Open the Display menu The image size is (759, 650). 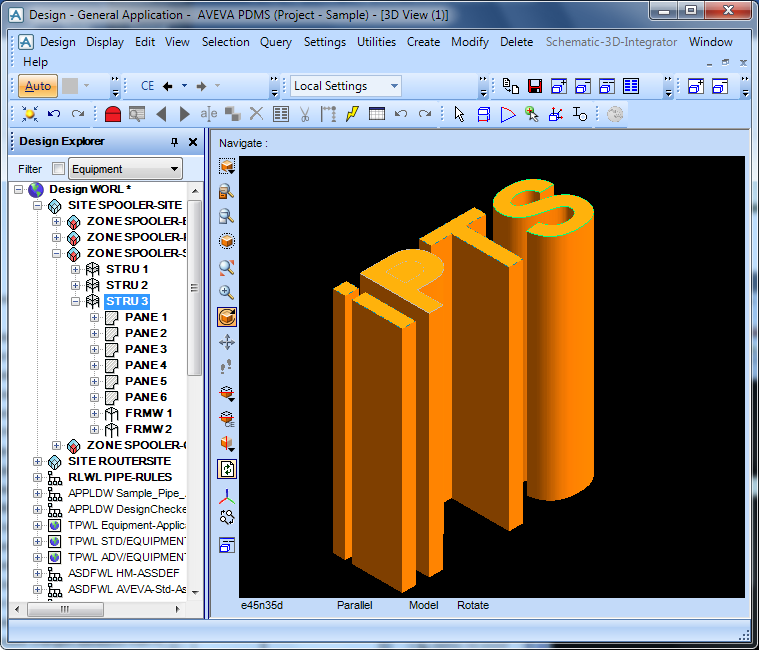pos(105,42)
